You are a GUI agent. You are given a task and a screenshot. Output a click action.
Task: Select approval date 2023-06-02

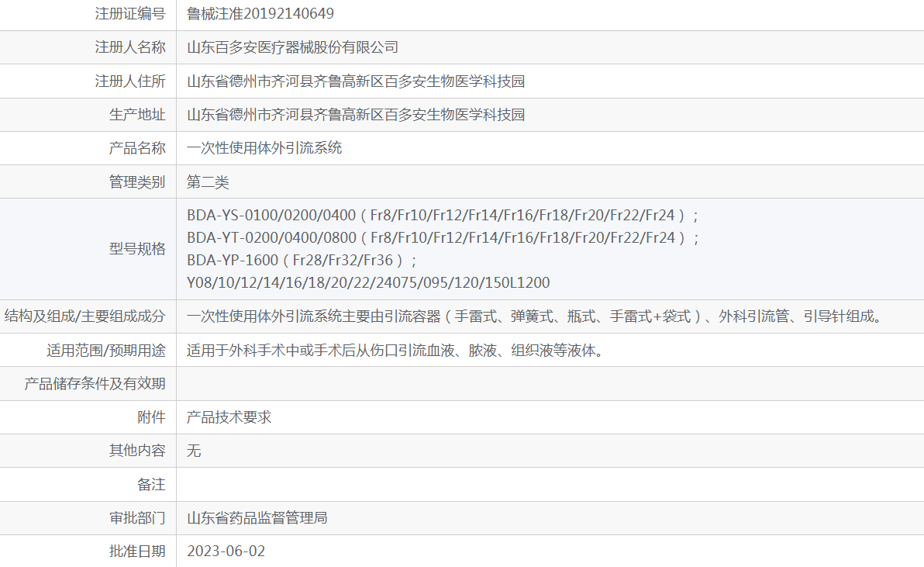(226, 551)
